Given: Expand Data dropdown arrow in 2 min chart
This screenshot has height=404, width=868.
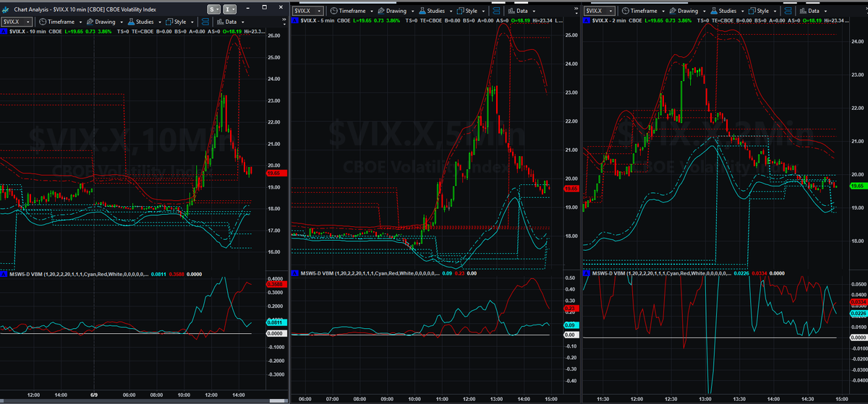Looking at the screenshot, I should [x=825, y=12].
